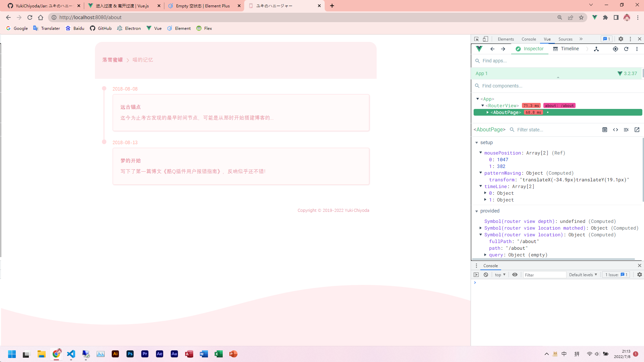Viewport: 644px width, 362px height.
Task: Open DevTools settings gear icon
Action: 621,39
